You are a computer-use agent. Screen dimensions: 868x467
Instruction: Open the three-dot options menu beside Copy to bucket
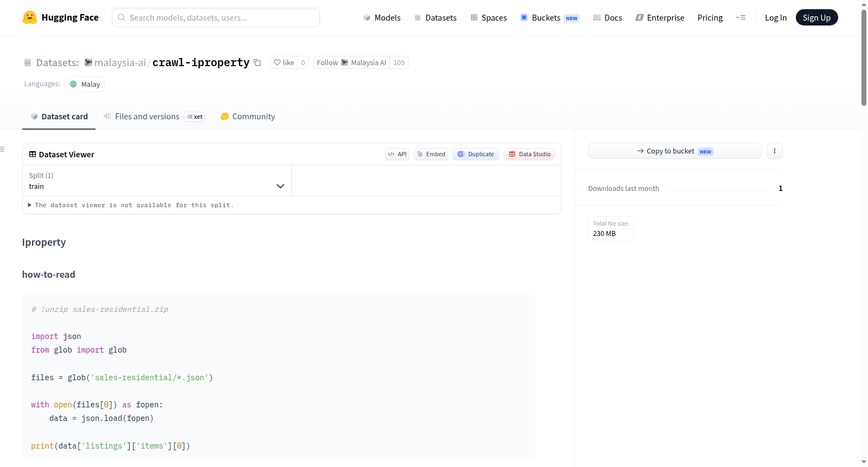[x=775, y=151]
